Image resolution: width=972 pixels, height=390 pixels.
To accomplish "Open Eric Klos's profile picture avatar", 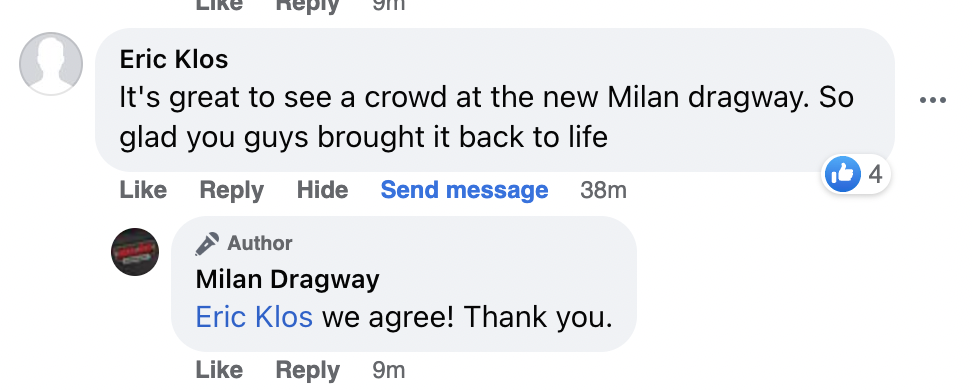I will tap(51, 64).
